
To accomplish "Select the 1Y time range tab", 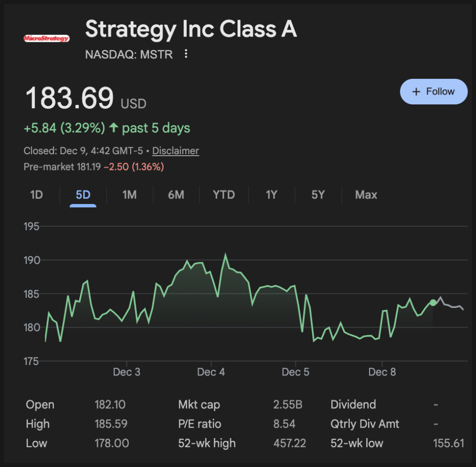I will pyautogui.click(x=272, y=195).
